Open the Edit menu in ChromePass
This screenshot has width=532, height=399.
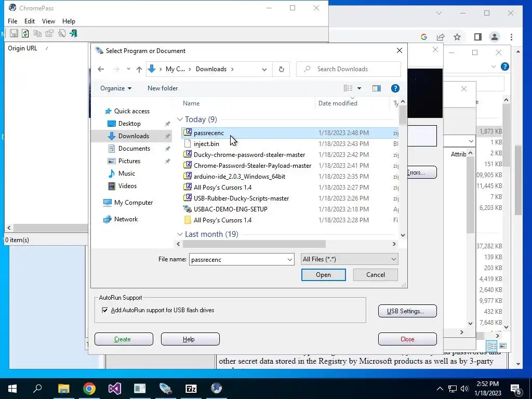[30, 21]
